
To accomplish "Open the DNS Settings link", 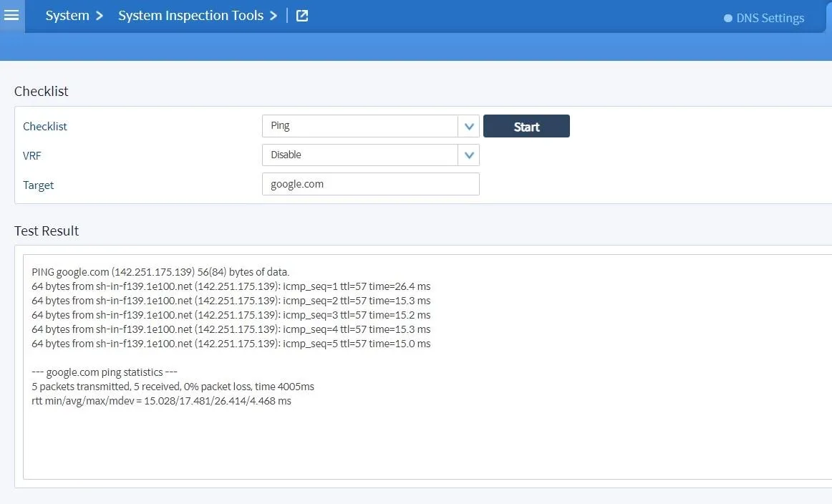I will click(x=771, y=18).
